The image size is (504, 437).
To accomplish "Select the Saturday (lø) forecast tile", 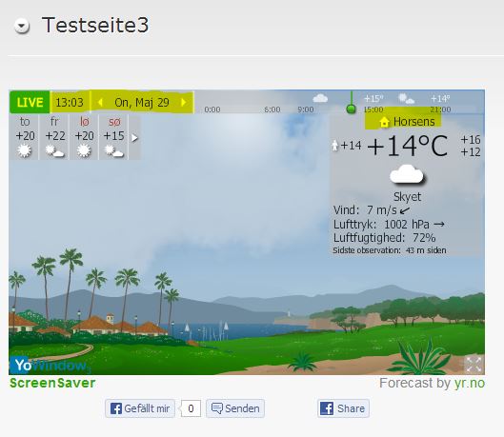I will point(84,137).
